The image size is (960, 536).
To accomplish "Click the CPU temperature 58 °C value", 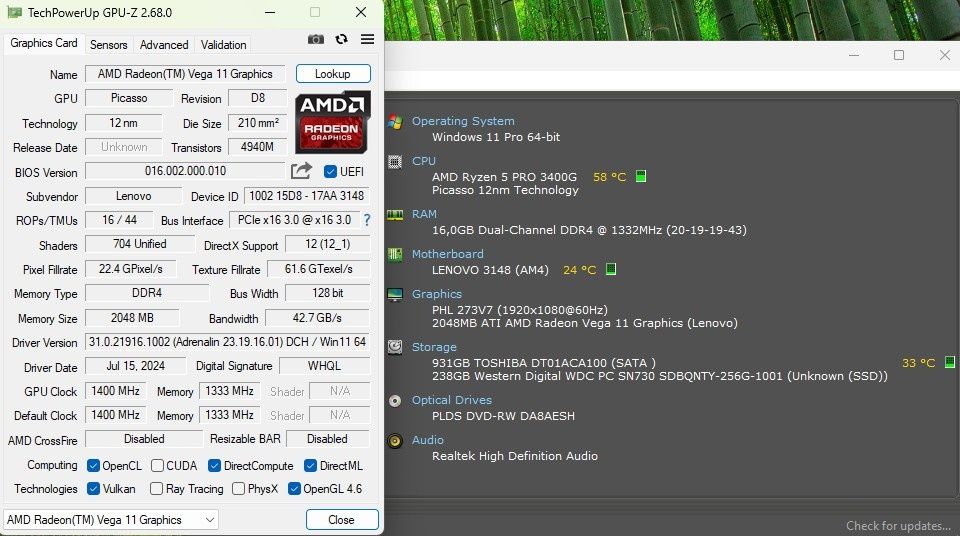I will tap(609, 177).
